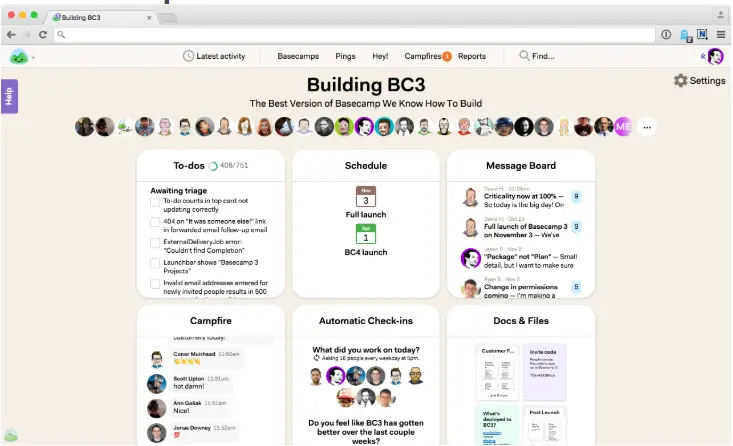
Task: Open What's deployed to BC3 document
Action: [497, 425]
